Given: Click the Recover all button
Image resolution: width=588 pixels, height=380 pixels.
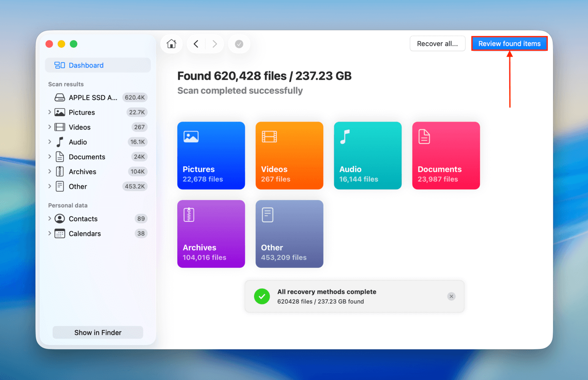Looking at the screenshot, I should [437, 43].
